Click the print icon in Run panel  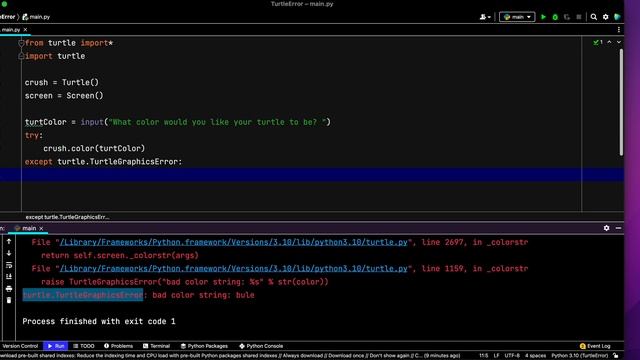9,289
